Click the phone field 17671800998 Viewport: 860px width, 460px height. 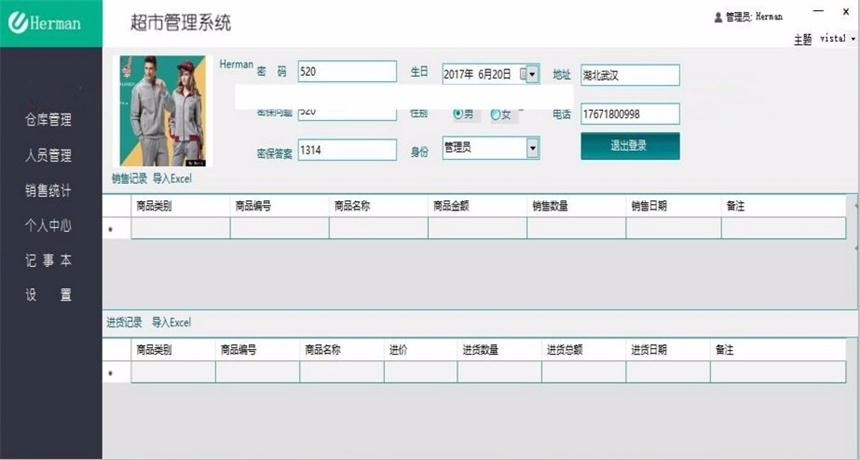(630, 114)
